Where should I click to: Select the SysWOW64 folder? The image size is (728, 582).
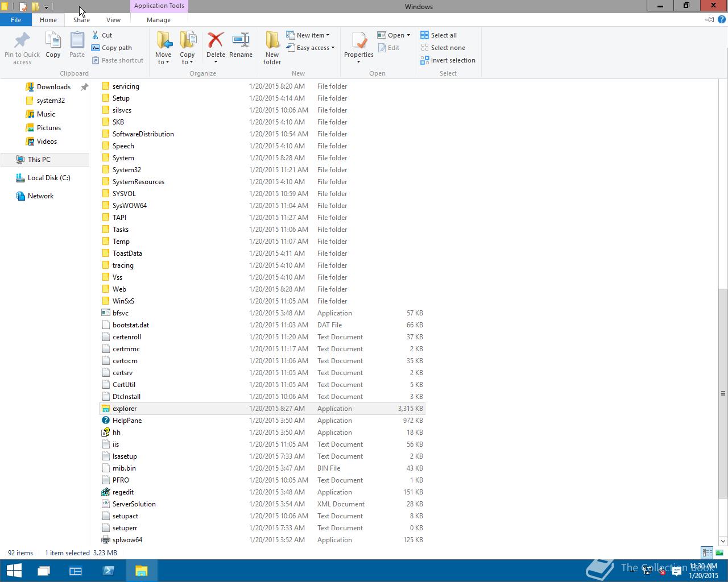click(262, 206)
